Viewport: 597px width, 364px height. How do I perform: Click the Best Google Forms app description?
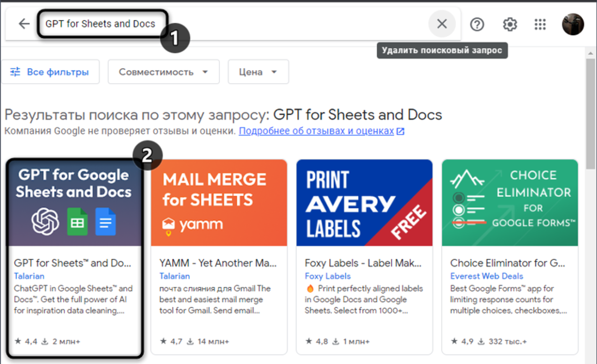tap(508, 299)
